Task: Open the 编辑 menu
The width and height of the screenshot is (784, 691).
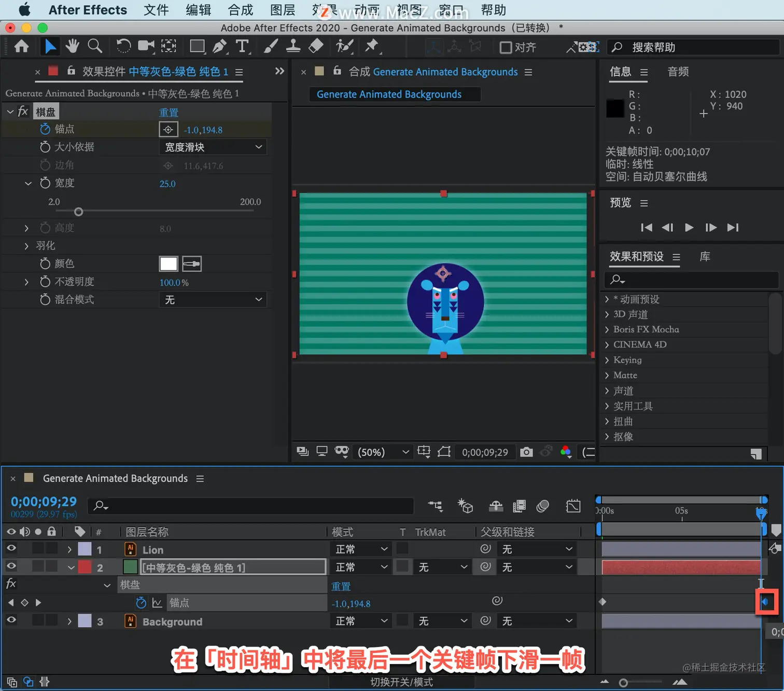Action: (x=198, y=10)
